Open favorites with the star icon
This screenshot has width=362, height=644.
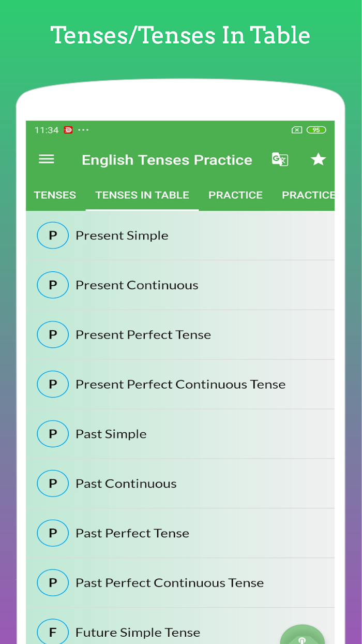(318, 159)
